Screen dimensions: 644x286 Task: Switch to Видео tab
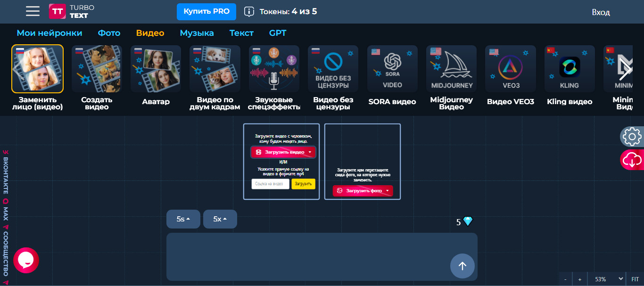click(150, 33)
